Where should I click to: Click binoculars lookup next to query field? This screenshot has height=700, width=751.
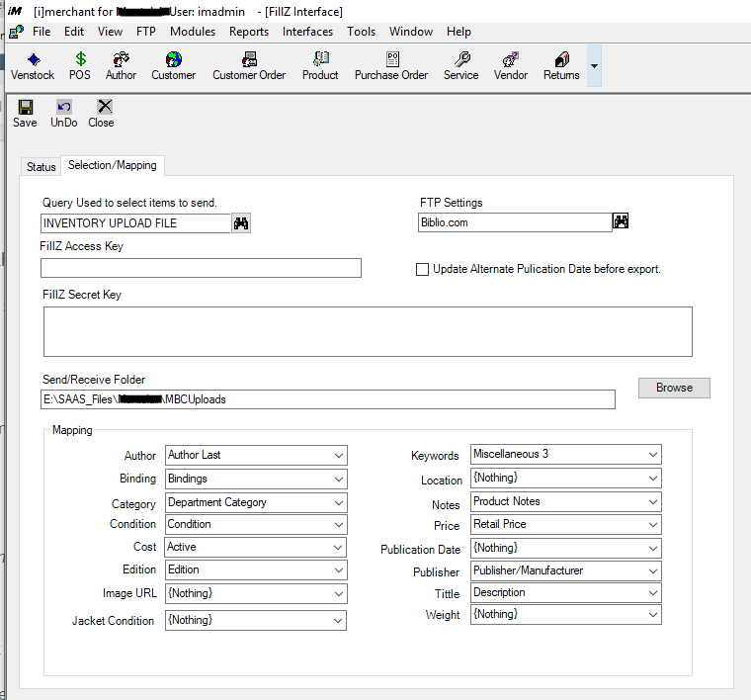[241, 223]
